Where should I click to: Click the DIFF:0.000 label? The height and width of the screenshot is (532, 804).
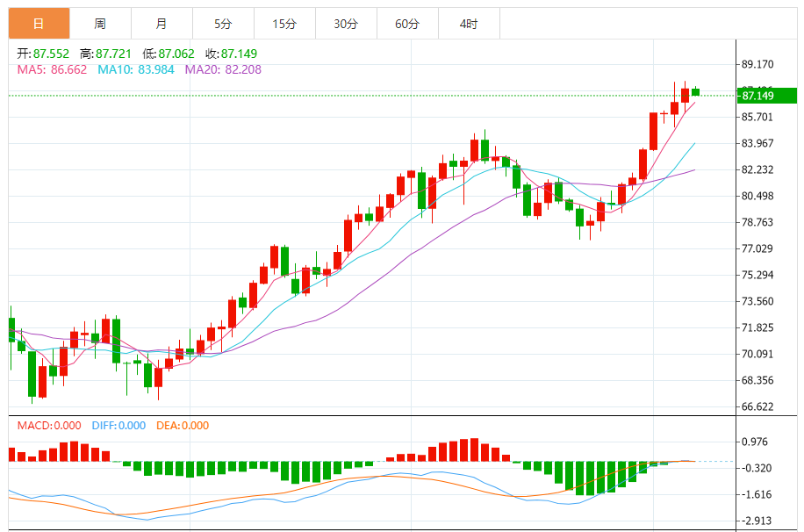pos(118,426)
